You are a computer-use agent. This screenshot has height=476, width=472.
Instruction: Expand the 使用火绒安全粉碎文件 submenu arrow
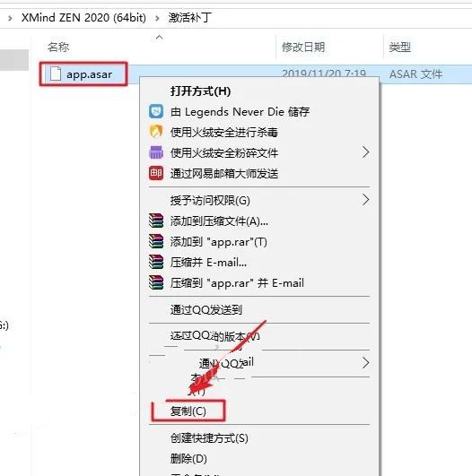pyautogui.click(x=366, y=152)
